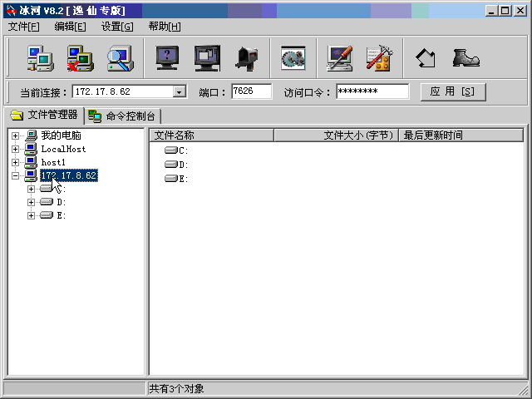This screenshot has width=532, height=399.
Task: Select D: label in tree
Action: (62, 202)
